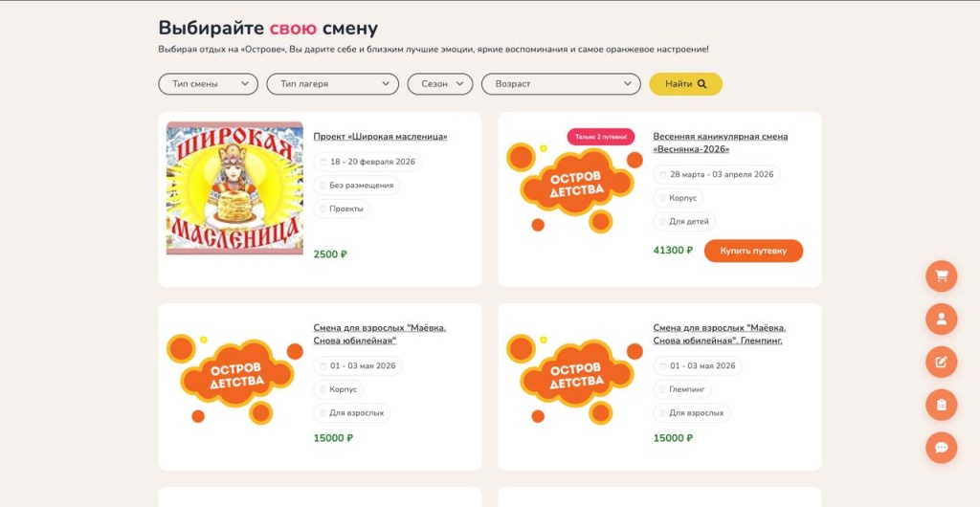The width and height of the screenshot is (980, 507).
Task: Click the Остров детства logo on Веснянка-2026 card
Action: click(574, 187)
